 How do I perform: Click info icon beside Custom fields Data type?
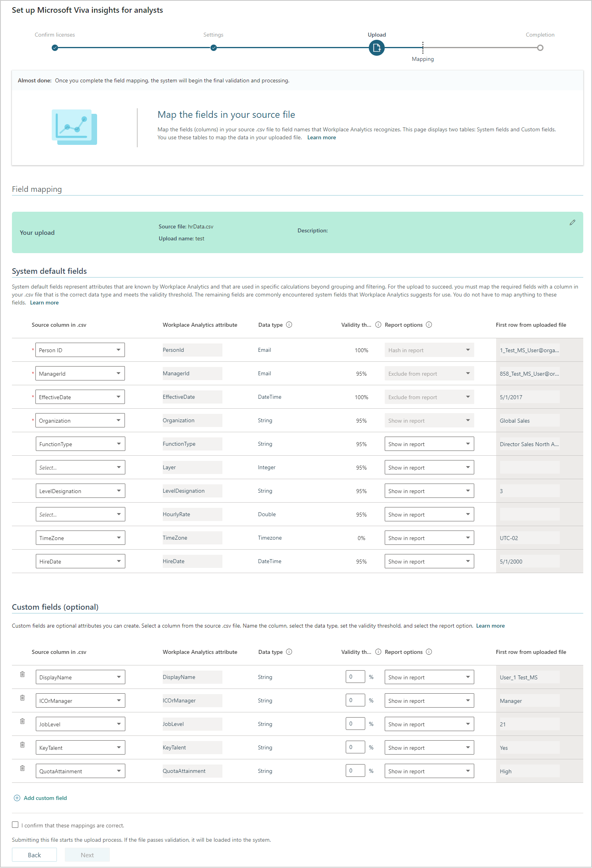tap(289, 652)
